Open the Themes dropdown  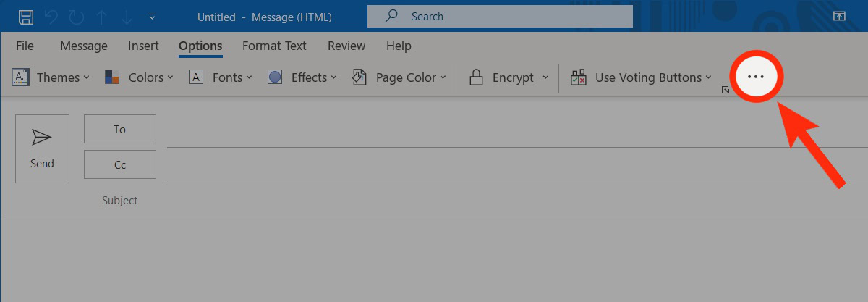point(51,77)
